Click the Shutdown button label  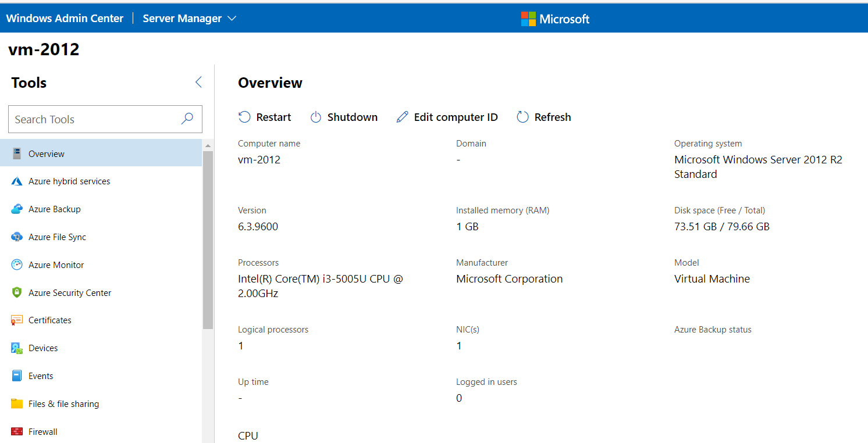353,117
